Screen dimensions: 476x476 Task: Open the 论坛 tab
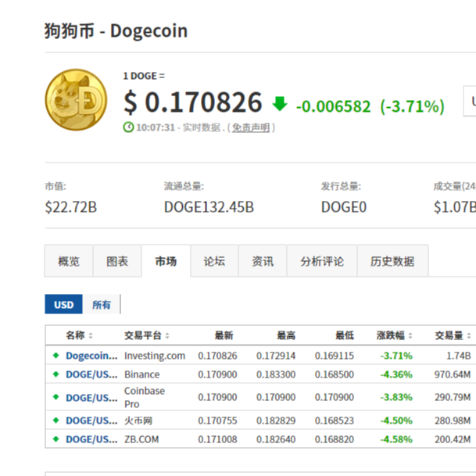coord(214,261)
